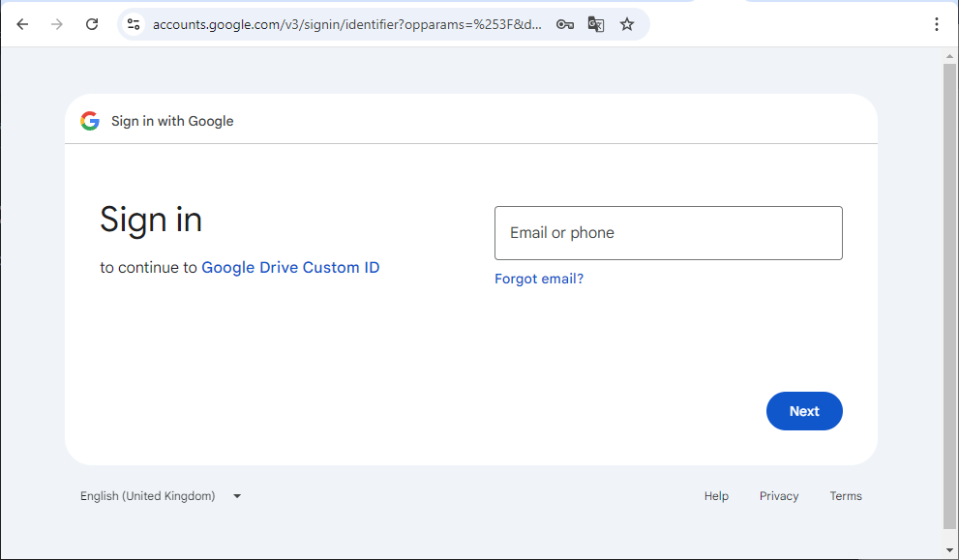Focus the Email or phone field
The width and height of the screenshot is (959, 560).
(669, 233)
